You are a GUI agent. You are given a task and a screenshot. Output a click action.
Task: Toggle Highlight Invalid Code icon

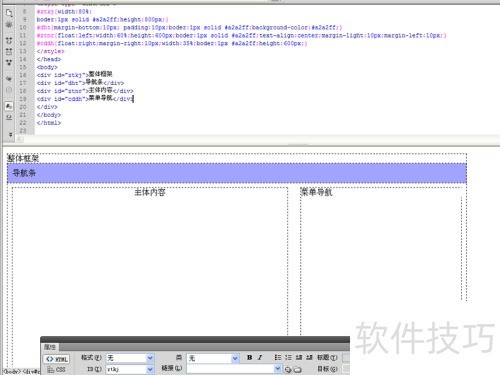[9, 117]
